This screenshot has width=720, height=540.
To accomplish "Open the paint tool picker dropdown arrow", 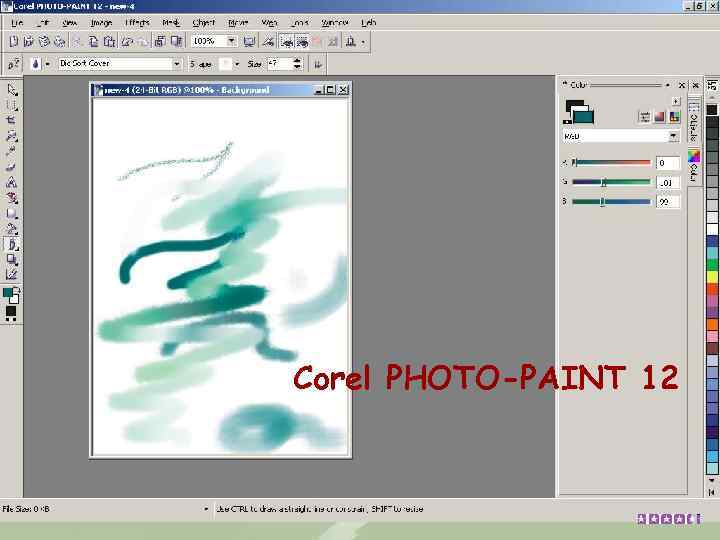I will (x=47, y=64).
